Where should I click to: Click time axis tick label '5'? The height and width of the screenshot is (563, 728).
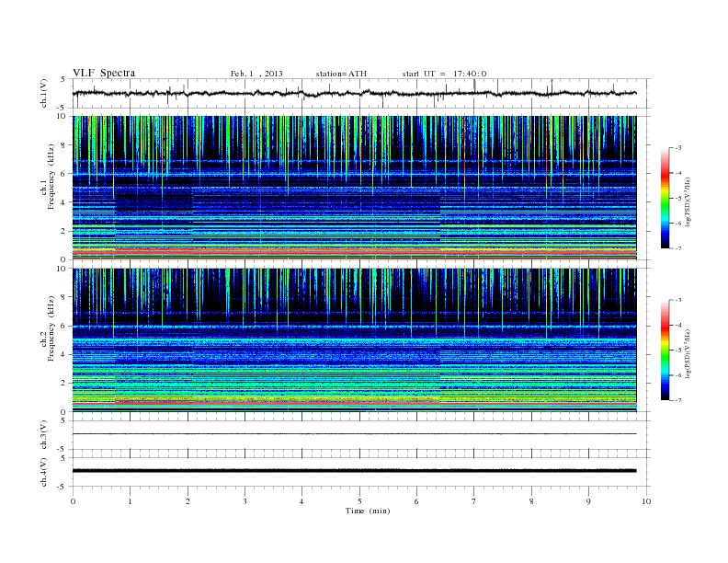[x=359, y=501]
